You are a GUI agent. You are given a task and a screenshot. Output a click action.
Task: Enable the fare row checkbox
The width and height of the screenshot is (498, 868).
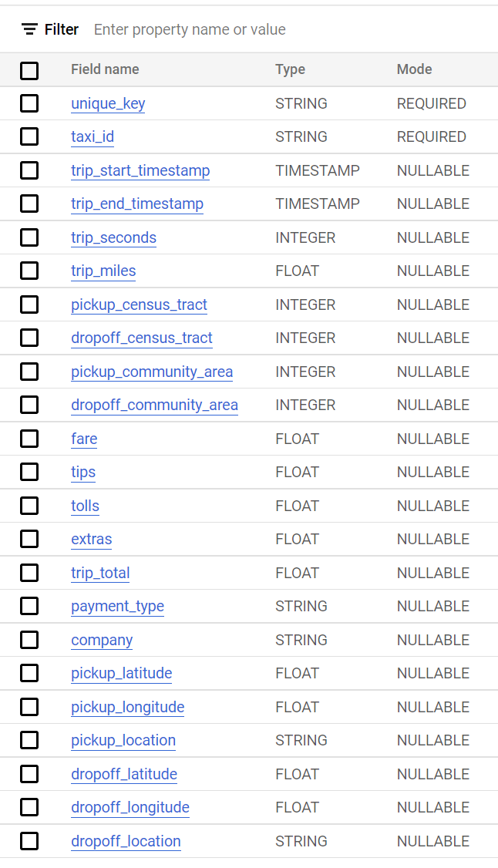coord(29,439)
